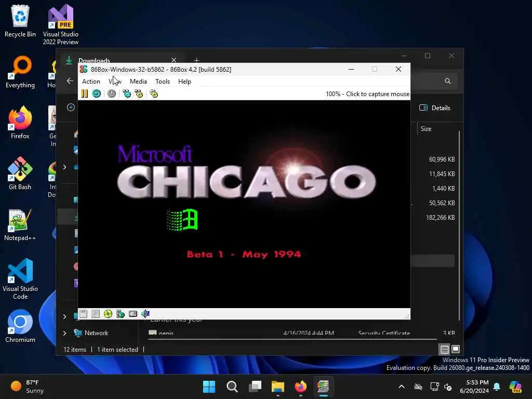The image size is (532, 399).
Task: Open the View menu in 86Box
Action: click(x=115, y=82)
